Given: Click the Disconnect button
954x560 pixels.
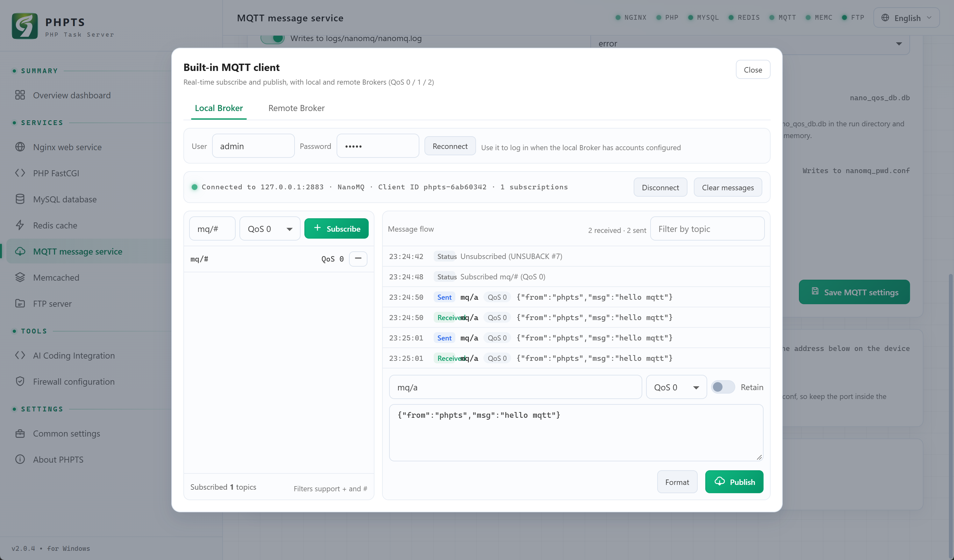Looking at the screenshot, I should pos(660,187).
